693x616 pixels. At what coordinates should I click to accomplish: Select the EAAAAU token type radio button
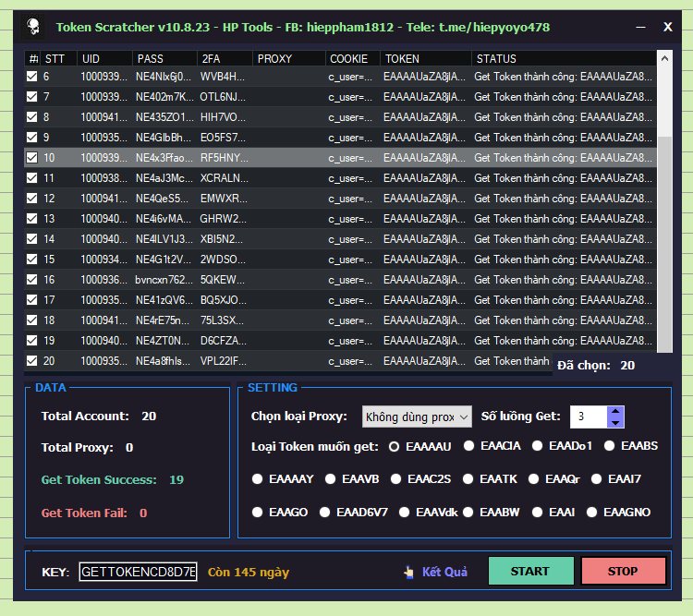coord(394,445)
